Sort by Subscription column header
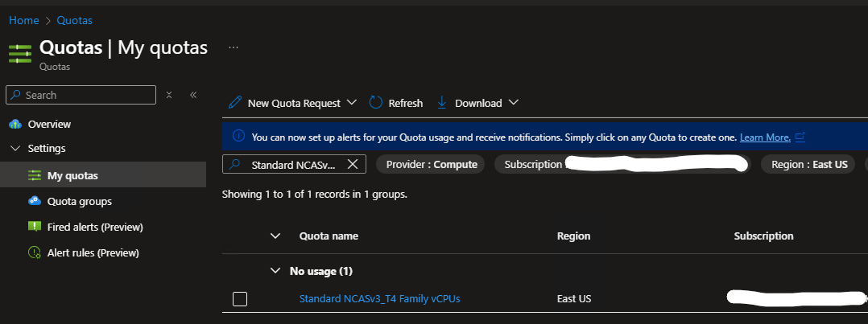Screen dimensions: 868x324 click(763, 236)
